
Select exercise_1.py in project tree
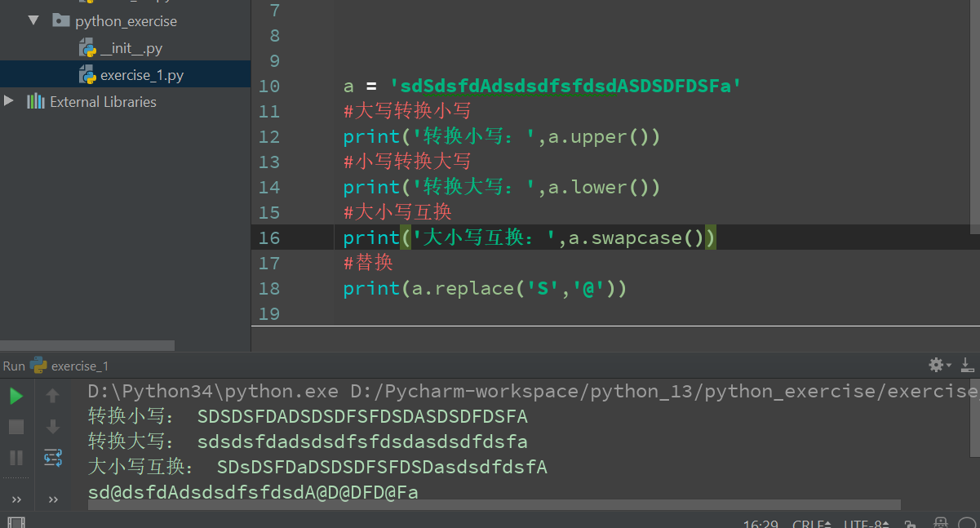(141, 75)
